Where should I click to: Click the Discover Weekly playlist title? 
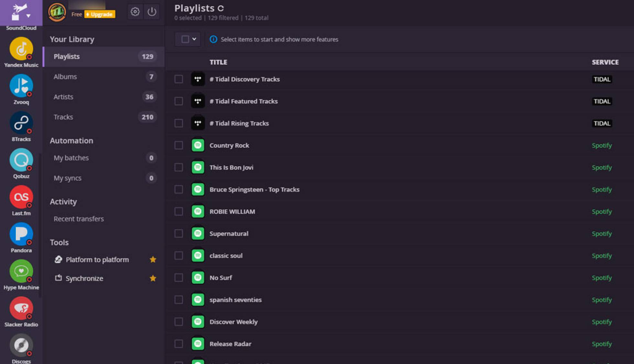[234, 322]
